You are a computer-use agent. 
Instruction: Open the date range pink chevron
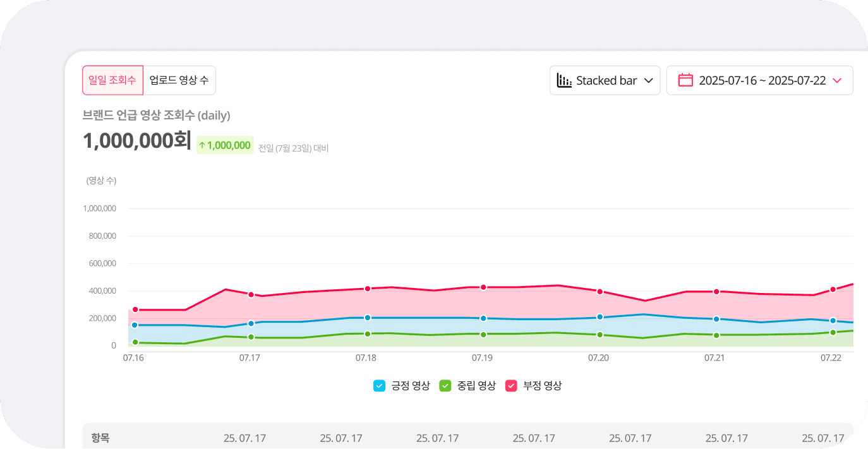coord(838,80)
